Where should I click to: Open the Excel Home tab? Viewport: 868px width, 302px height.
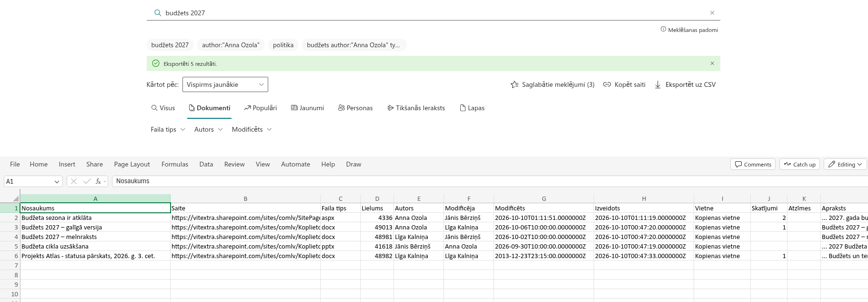tap(39, 164)
